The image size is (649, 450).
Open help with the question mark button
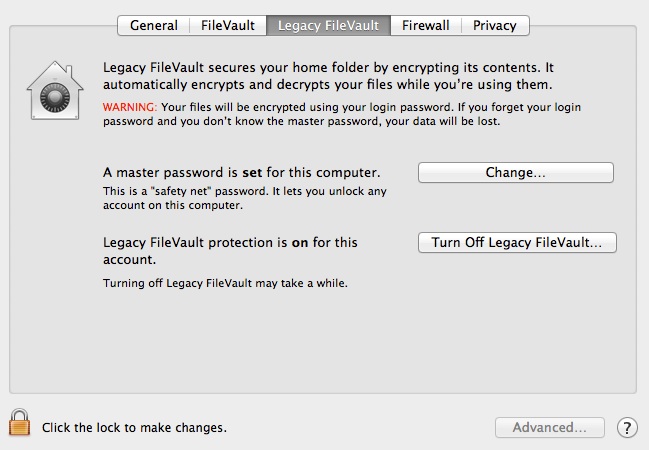tap(627, 427)
